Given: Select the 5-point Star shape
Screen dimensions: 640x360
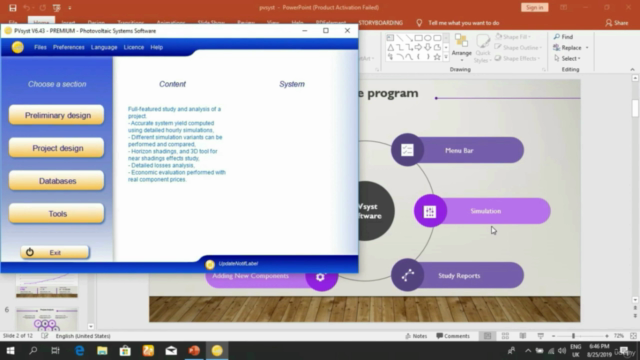Looking at the screenshot, I should click(437, 57).
